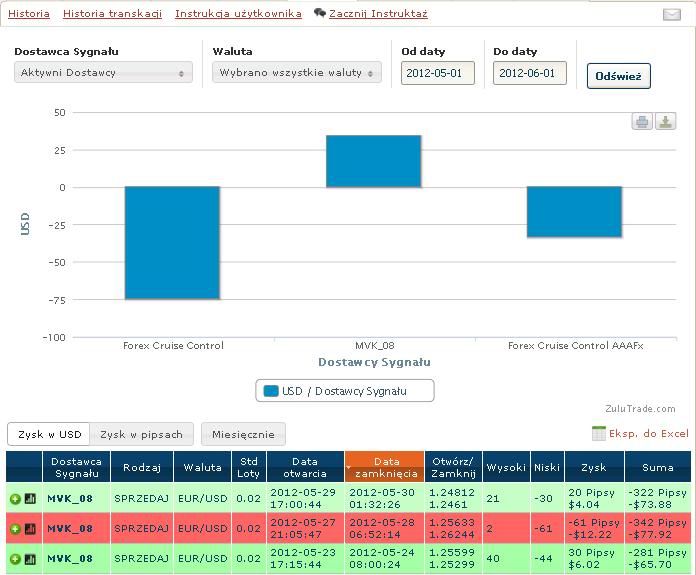Open the Historia link

coord(29,13)
